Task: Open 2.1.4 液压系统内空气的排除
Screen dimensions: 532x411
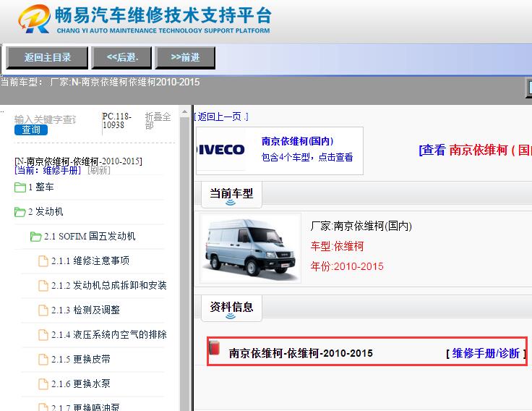Action: click(x=109, y=334)
